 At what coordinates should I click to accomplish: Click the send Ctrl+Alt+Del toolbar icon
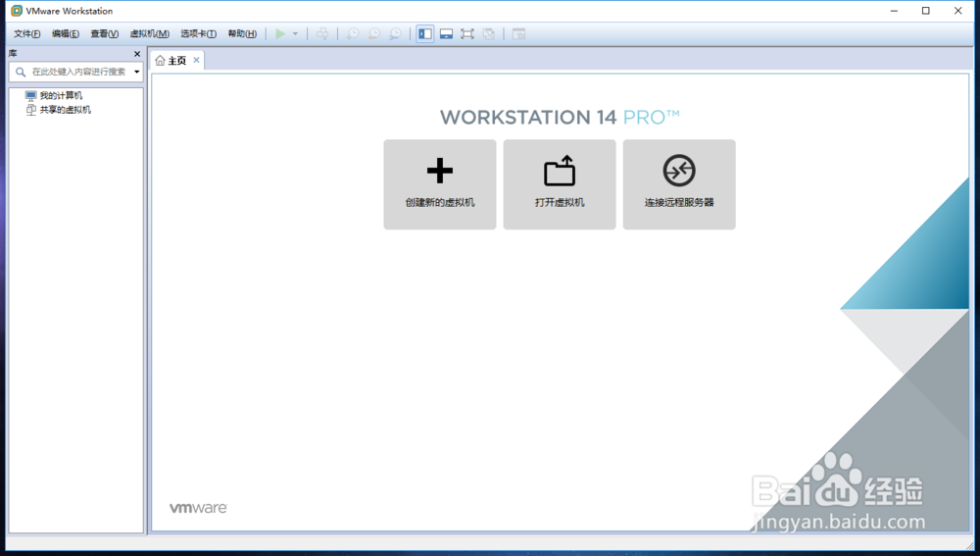[322, 33]
